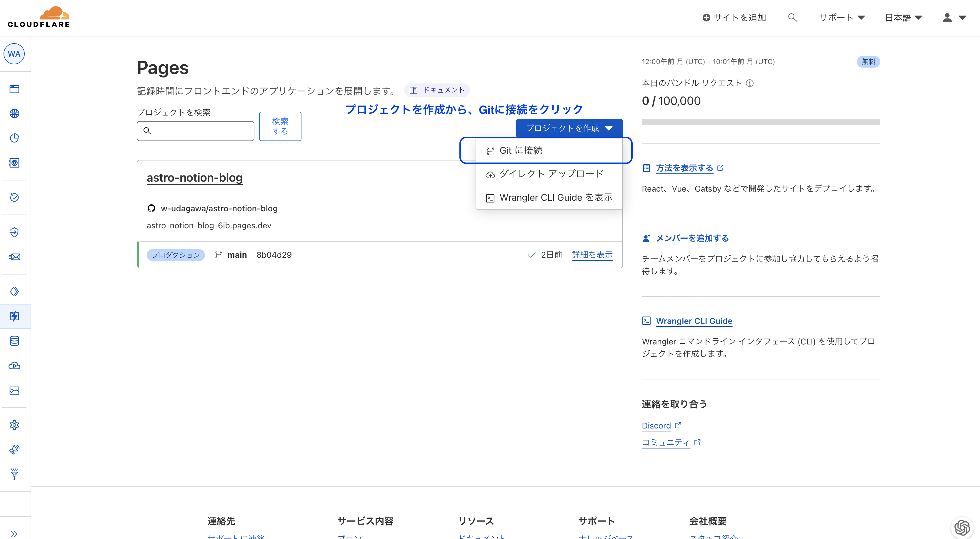Open the astro-notion-blog project link
The width and height of the screenshot is (980, 539).
(x=194, y=178)
